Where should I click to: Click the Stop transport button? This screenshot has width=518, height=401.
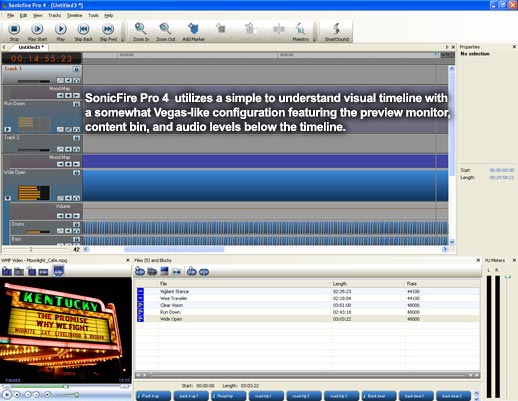14,32
